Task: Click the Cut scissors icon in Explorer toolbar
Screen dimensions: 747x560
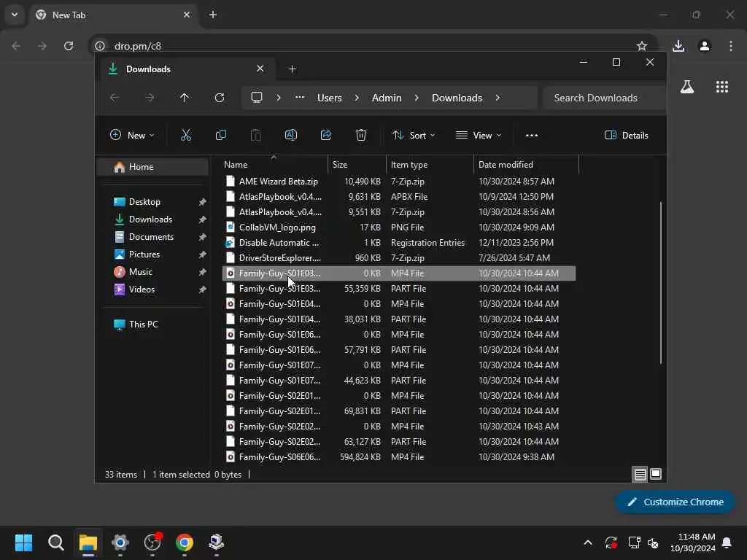Action: [x=186, y=135]
